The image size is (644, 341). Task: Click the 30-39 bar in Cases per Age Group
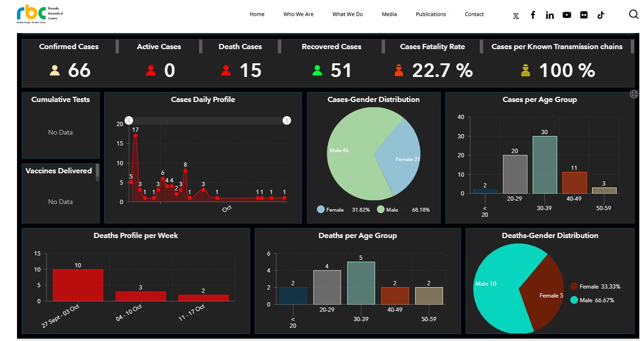544,164
